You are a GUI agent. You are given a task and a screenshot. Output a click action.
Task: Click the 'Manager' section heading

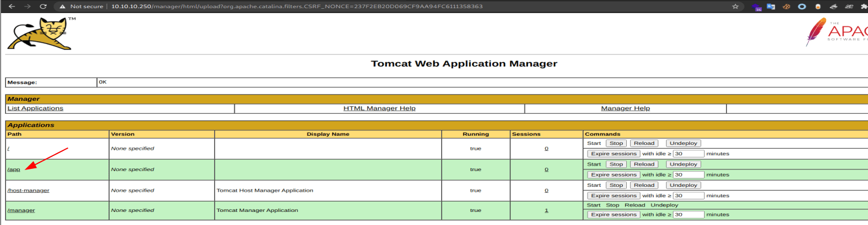pos(23,99)
